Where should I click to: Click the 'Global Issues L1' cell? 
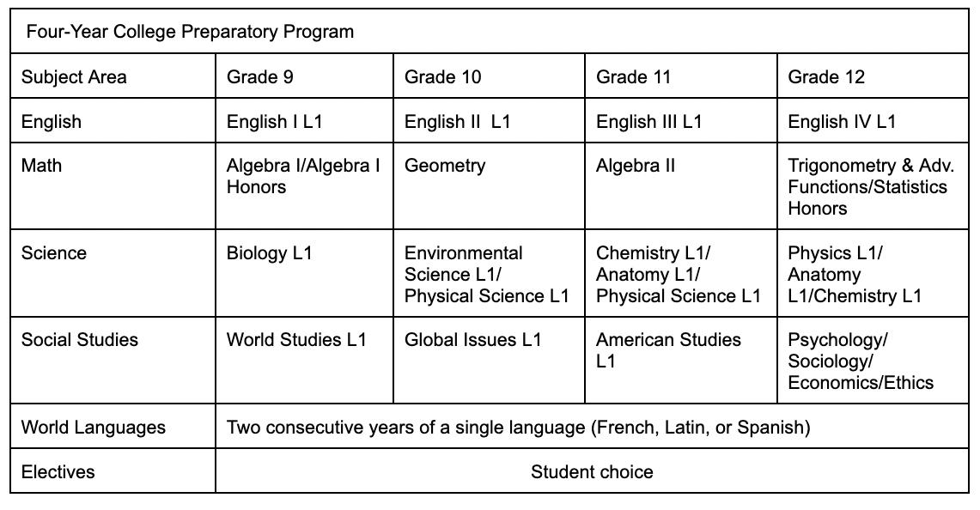coord(473,340)
